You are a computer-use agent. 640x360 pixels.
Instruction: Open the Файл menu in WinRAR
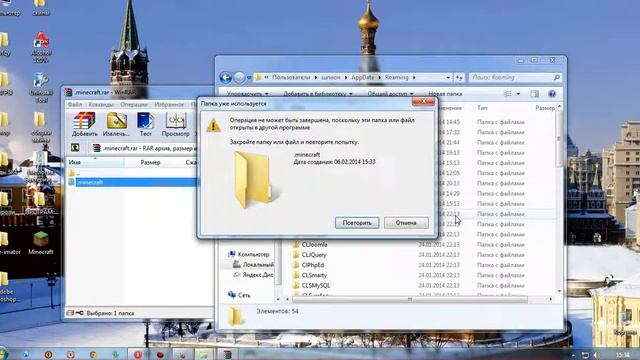tap(75, 104)
